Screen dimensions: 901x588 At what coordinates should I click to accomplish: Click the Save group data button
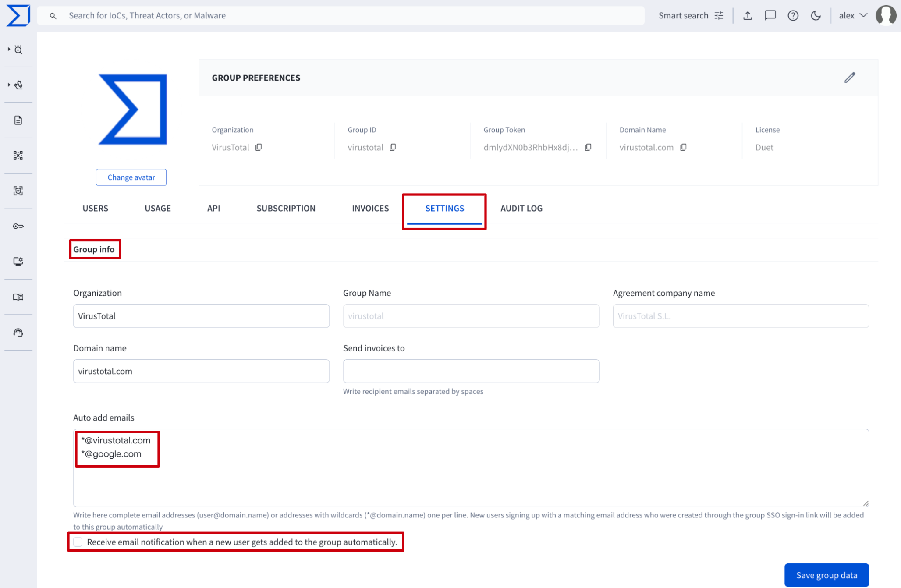pyautogui.click(x=826, y=575)
